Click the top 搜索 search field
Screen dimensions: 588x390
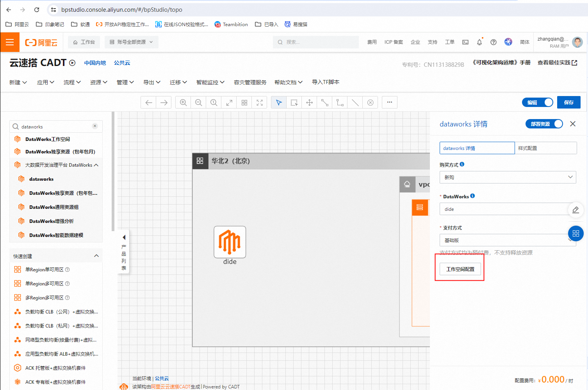pyautogui.click(x=315, y=42)
